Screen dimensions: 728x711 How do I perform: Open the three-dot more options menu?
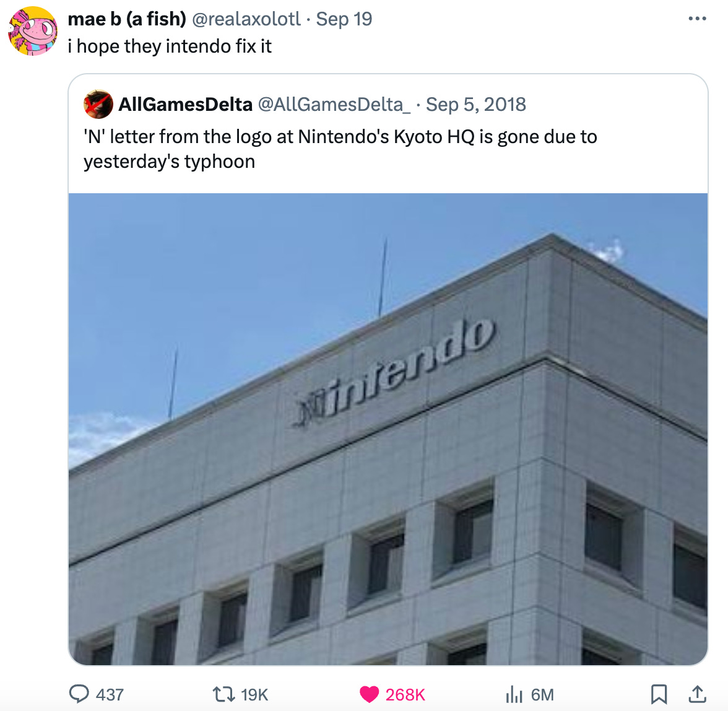point(697,19)
